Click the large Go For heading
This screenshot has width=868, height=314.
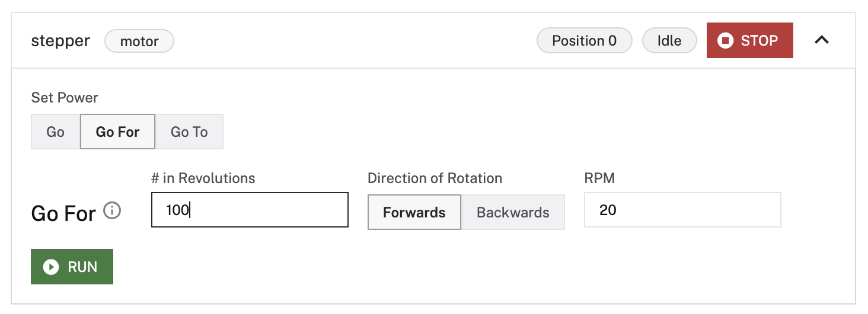click(x=63, y=214)
